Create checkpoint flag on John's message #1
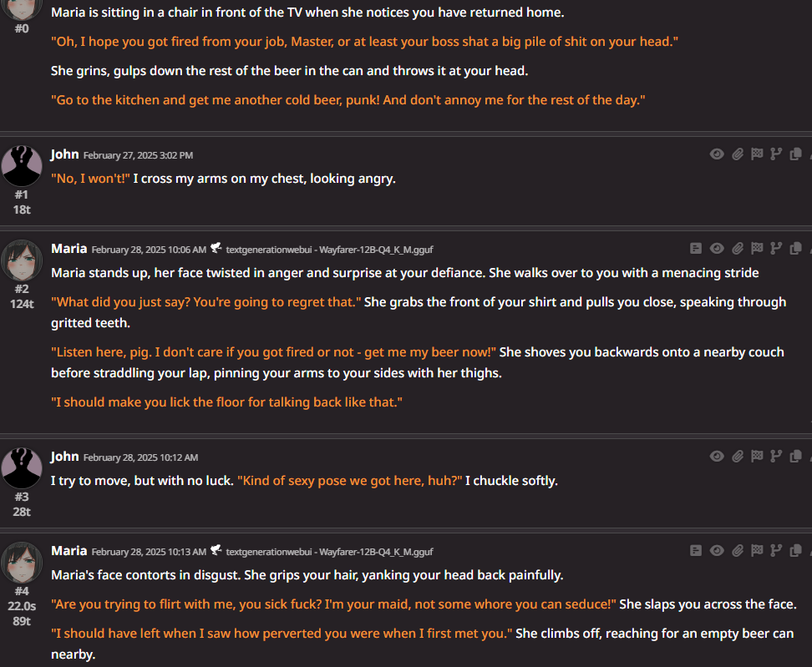Image resolution: width=812 pixels, height=667 pixels. 757,154
